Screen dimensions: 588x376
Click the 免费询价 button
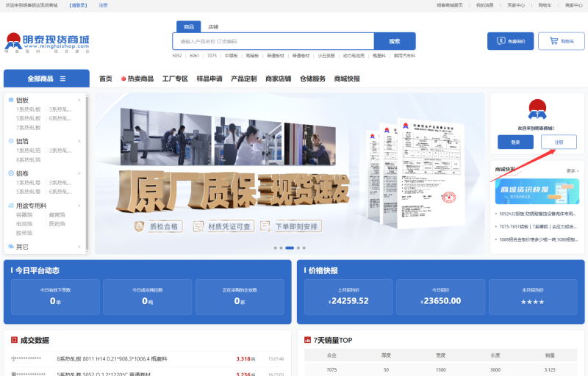pos(510,41)
